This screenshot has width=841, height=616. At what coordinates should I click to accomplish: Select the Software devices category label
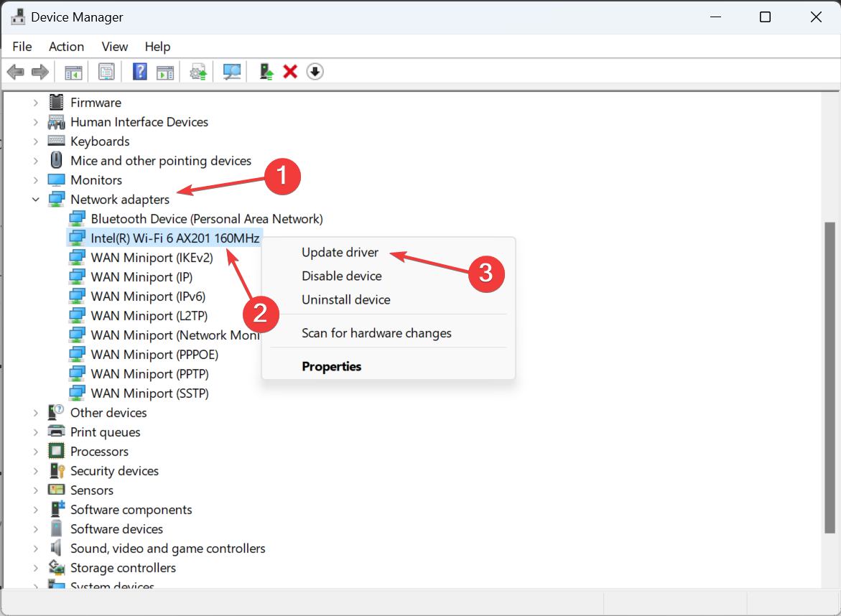(x=116, y=528)
